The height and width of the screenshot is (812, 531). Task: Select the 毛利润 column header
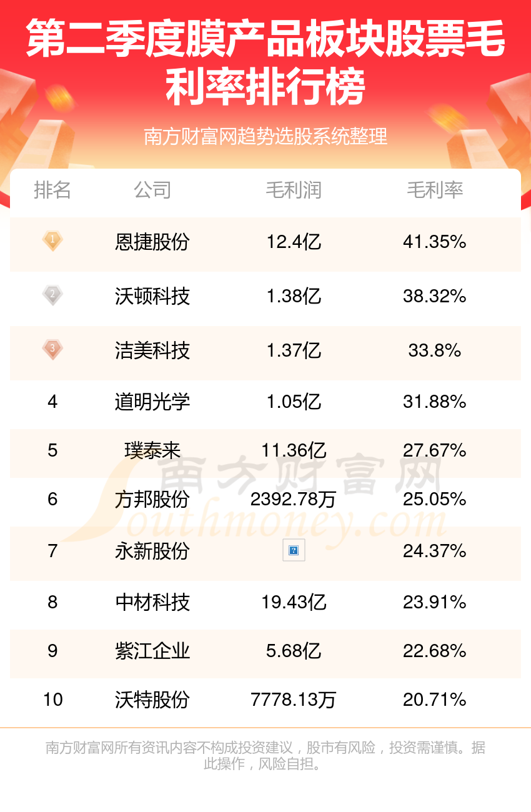point(294,190)
